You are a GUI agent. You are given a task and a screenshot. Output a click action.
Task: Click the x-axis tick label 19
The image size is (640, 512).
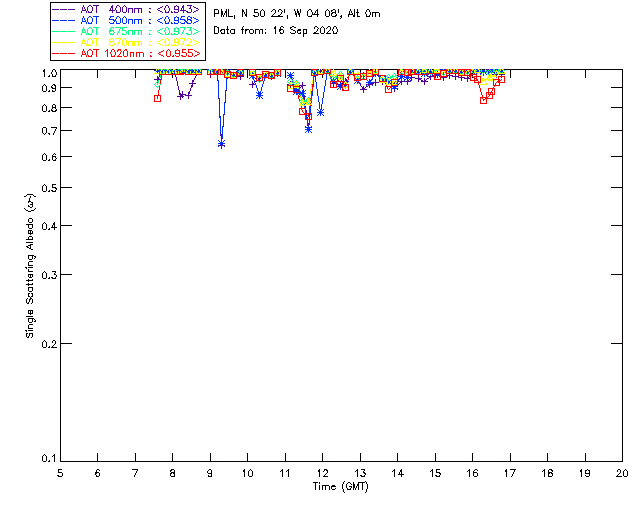585,473
